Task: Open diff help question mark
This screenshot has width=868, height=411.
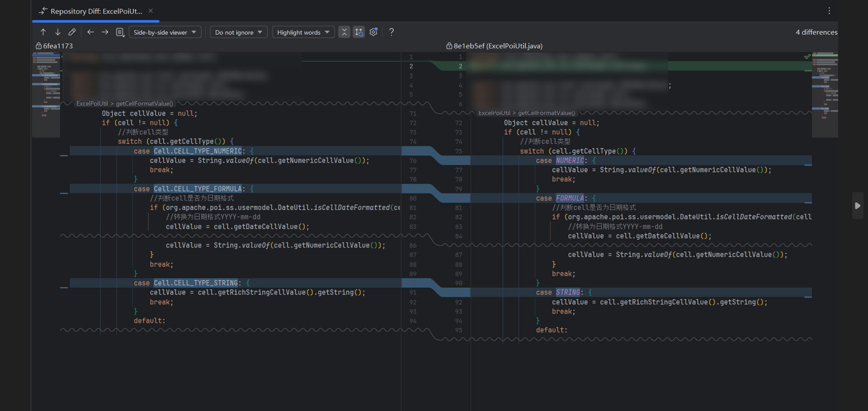Action: coord(392,32)
